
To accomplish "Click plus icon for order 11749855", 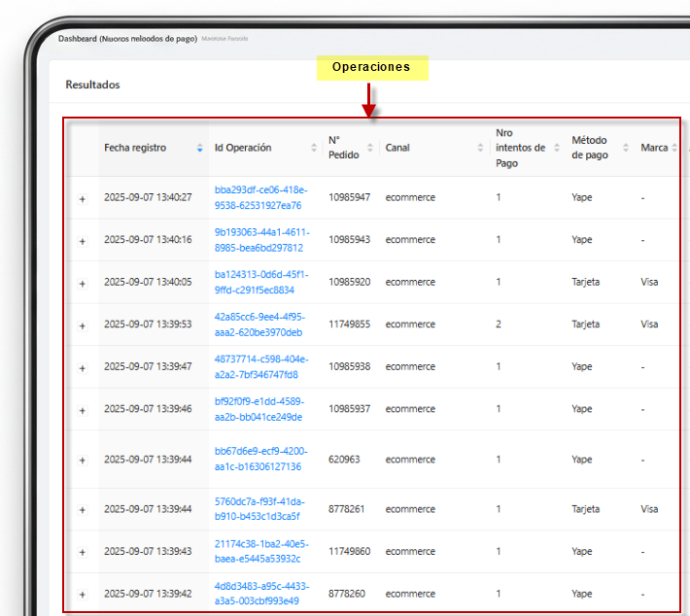I will pyautogui.click(x=82, y=325).
